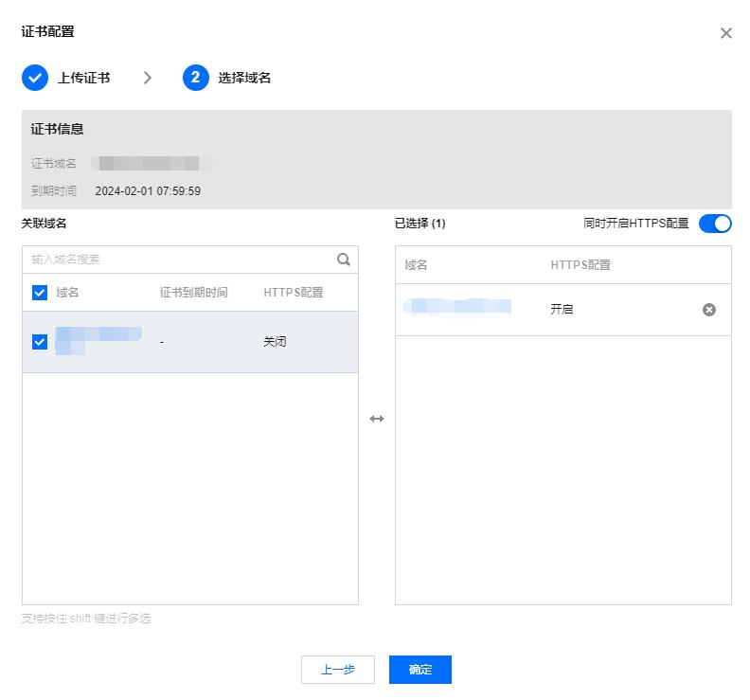
Task: Click the 确定 confirm button
Action: coord(420,670)
